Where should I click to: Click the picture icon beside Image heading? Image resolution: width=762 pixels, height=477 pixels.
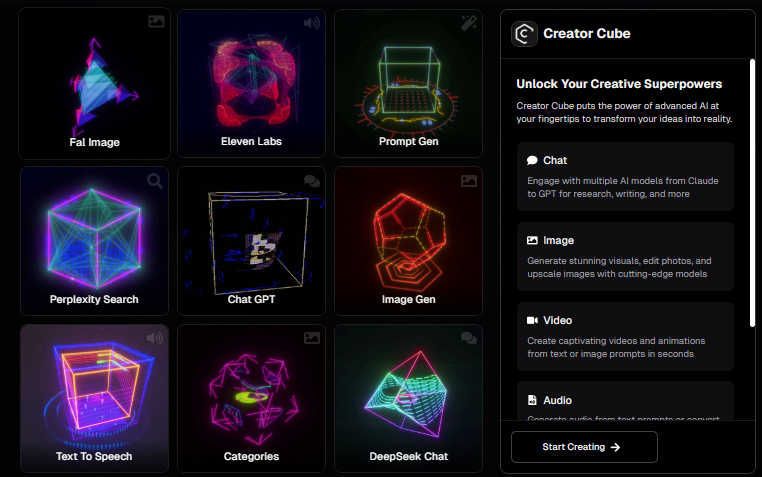[532, 240]
